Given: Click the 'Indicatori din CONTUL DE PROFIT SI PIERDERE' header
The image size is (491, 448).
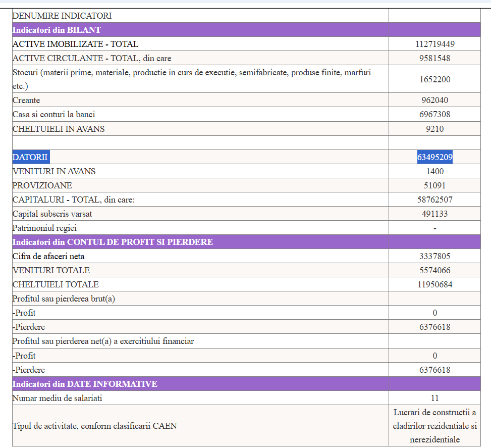Looking at the screenshot, I should click(x=113, y=242).
